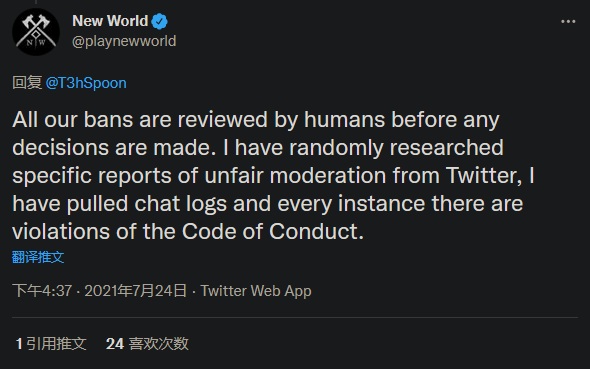Screen dimensions: 590x369
Task: Click the quote count number 1
Action: pos(19,344)
